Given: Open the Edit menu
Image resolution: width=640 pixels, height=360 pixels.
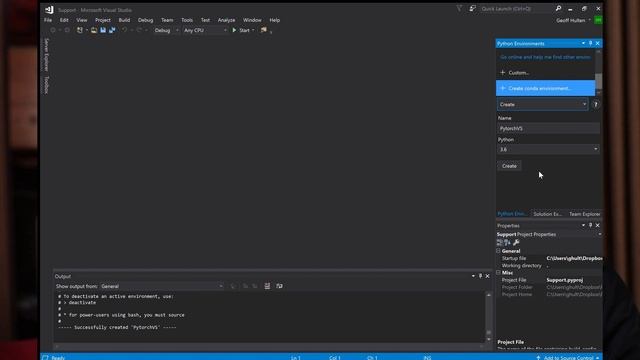Looking at the screenshot, I should (64, 20).
